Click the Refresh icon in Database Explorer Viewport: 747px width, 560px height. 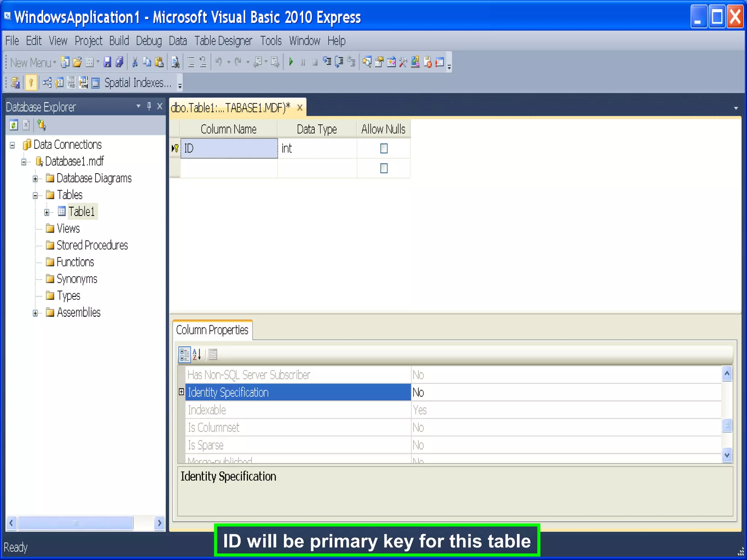14,125
